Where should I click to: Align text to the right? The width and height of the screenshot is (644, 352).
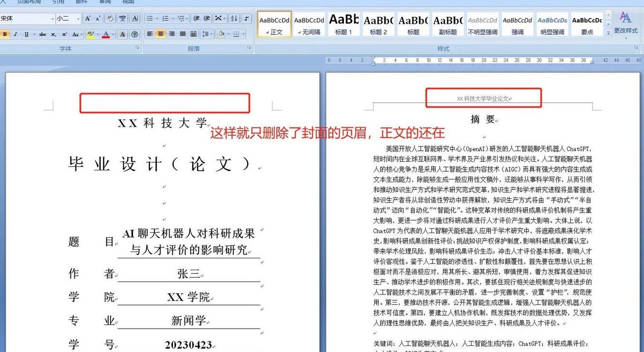coord(171,34)
